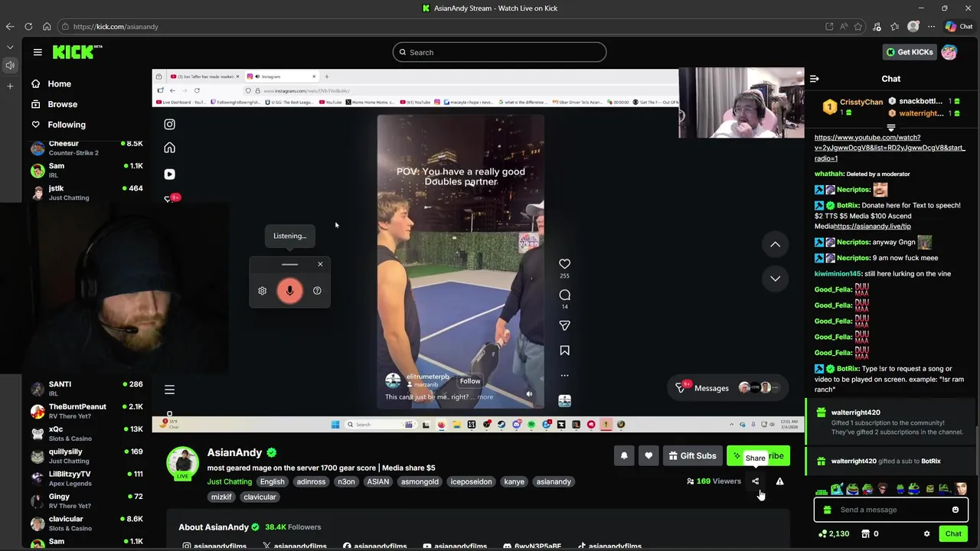Image resolution: width=980 pixels, height=551 pixels.
Task: Click the browser Back arrow
Action: tap(10, 27)
